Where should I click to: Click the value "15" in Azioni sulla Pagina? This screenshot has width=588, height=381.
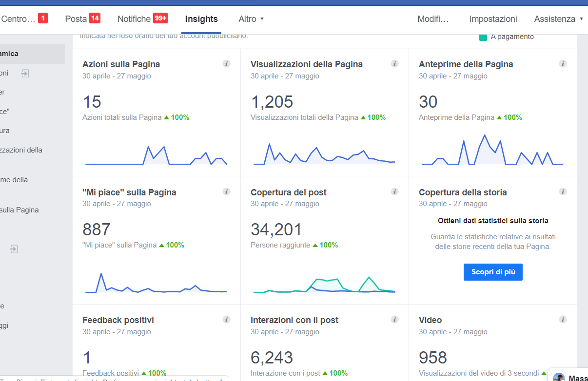click(x=92, y=102)
